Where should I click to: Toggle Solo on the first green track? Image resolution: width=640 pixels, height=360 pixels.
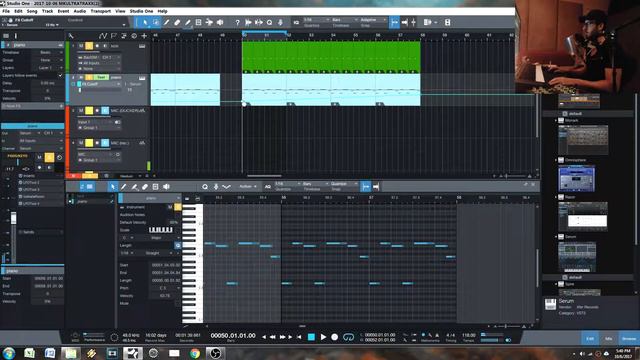point(89,46)
